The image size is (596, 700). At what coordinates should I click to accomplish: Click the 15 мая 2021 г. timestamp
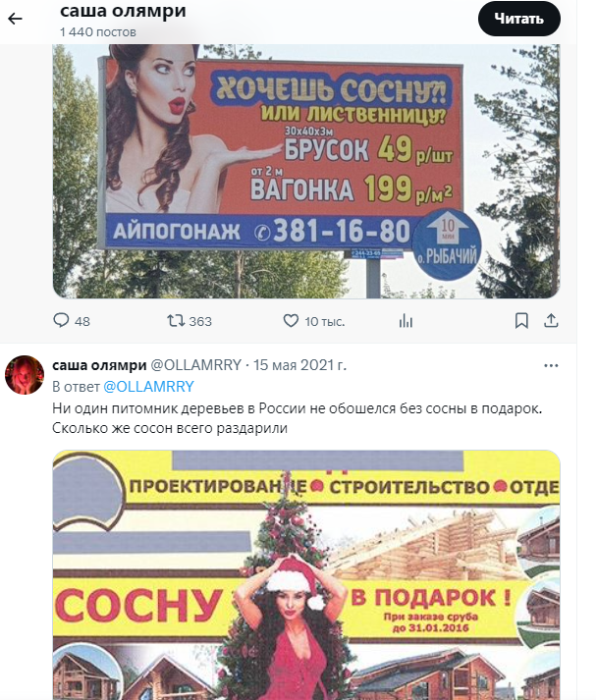tap(300, 365)
